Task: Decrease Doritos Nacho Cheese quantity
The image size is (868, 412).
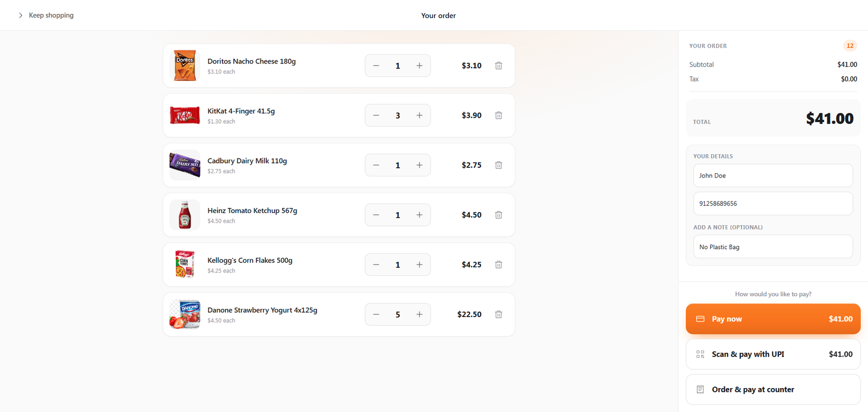Action: [x=376, y=66]
